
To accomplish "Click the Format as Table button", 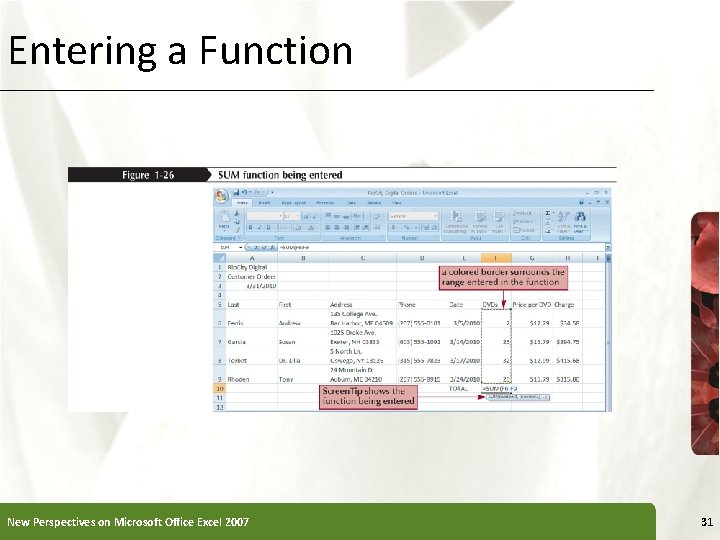I will tap(480, 222).
